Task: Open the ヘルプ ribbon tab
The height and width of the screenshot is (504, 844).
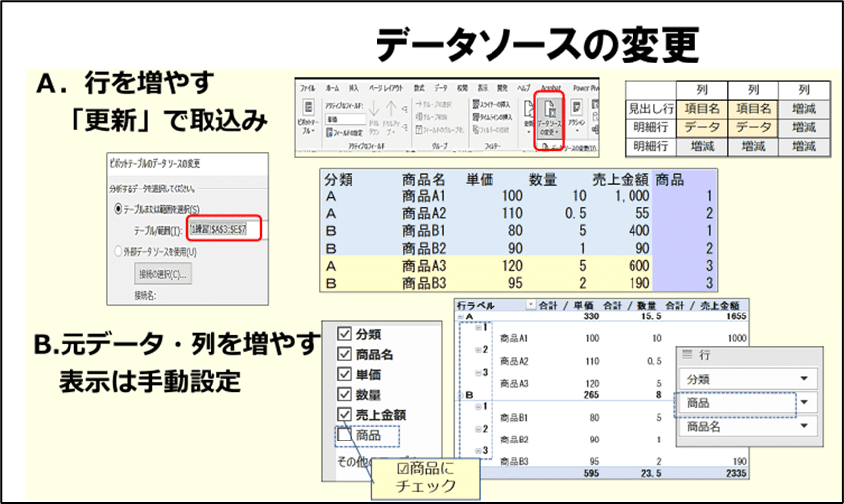Action: pyautogui.click(x=523, y=88)
